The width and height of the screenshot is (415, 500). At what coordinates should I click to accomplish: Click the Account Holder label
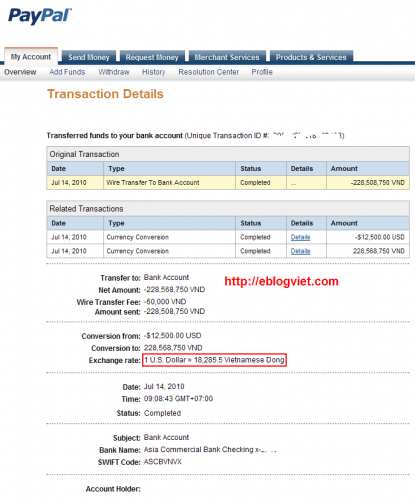pos(113,489)
